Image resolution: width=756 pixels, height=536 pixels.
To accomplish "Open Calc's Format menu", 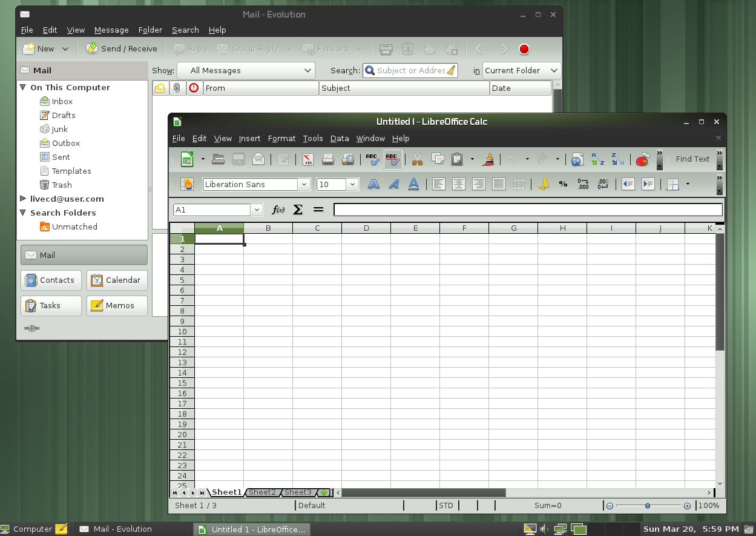I will coord(281,139).
